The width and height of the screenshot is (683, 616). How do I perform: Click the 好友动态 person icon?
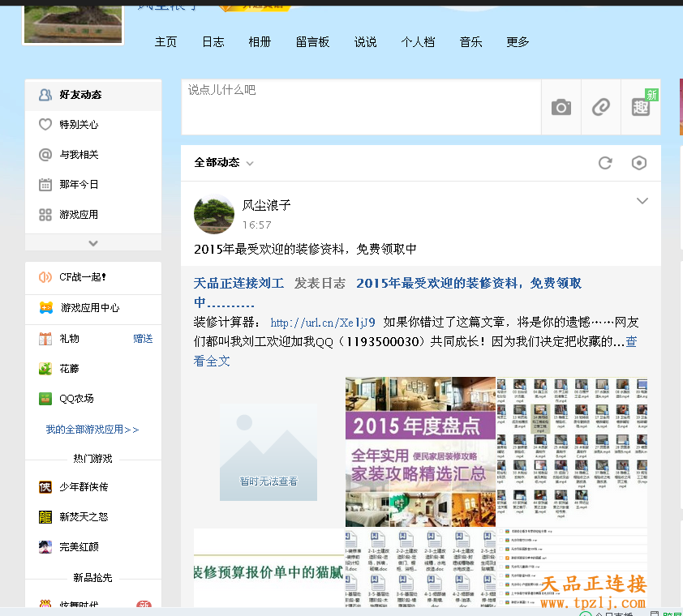point(45,95)
